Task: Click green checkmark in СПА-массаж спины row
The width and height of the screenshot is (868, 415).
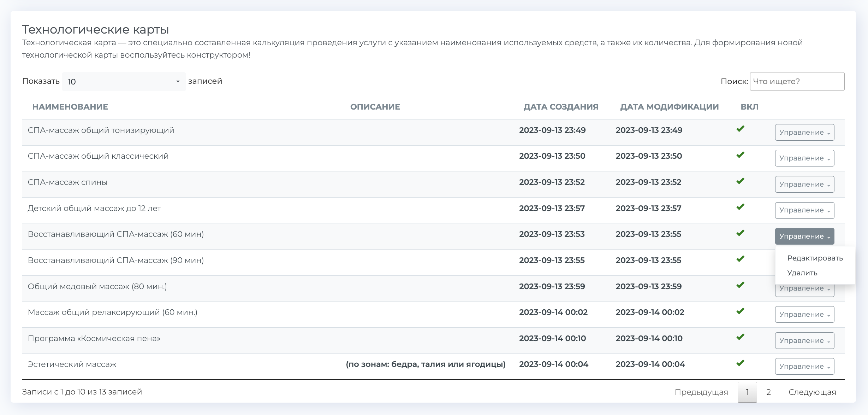Action: point(740,181)
